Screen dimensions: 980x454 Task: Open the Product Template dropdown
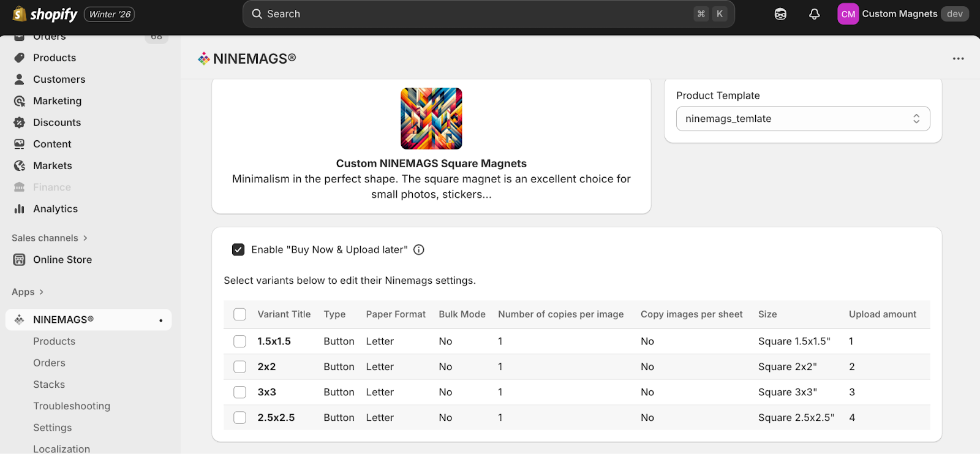803,119
